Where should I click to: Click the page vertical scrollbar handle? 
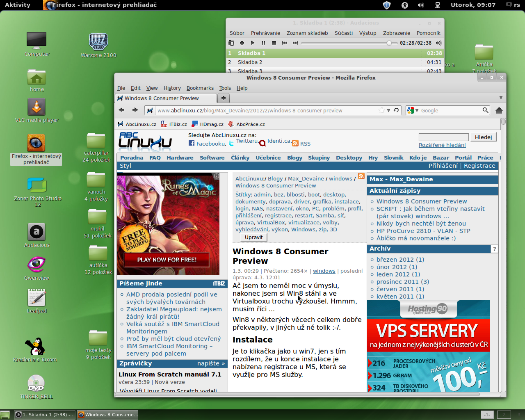tap(503, 122)
